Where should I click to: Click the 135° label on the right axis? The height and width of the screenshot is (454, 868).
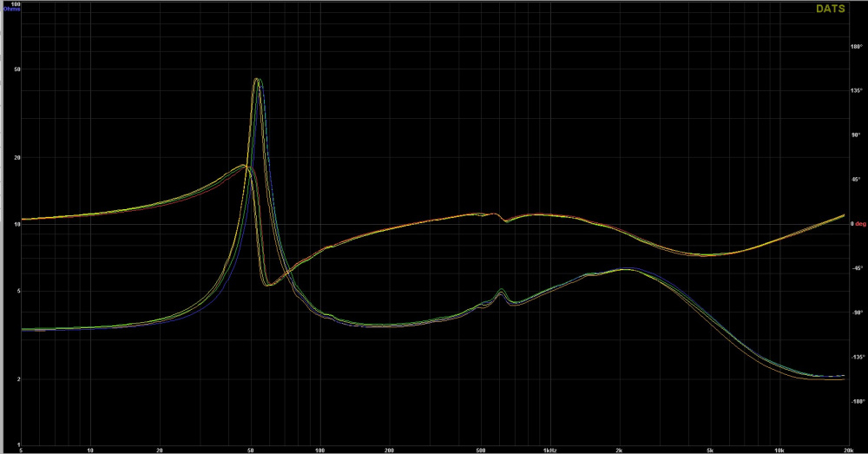pos(855,90)
